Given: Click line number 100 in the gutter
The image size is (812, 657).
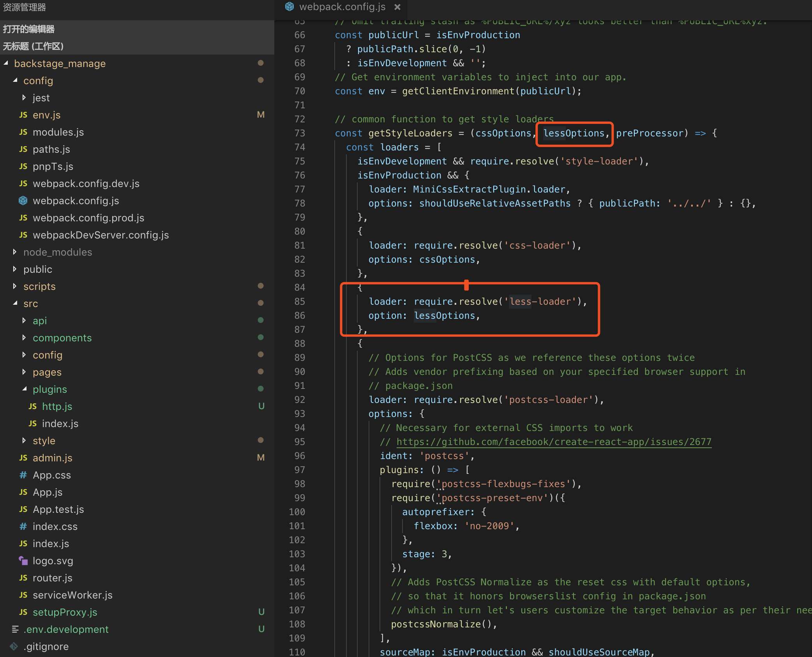Looking at the screenshot, I should click(x=297, y=512).
